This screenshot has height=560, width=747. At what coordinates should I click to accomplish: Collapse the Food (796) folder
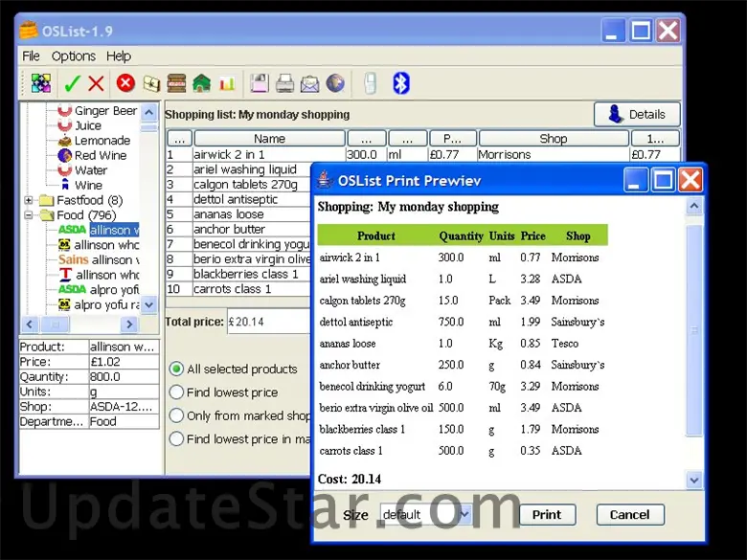[29, 215]
